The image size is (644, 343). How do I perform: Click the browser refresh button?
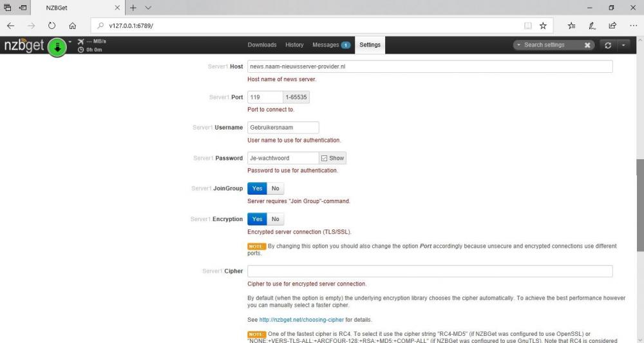(52, 26)
